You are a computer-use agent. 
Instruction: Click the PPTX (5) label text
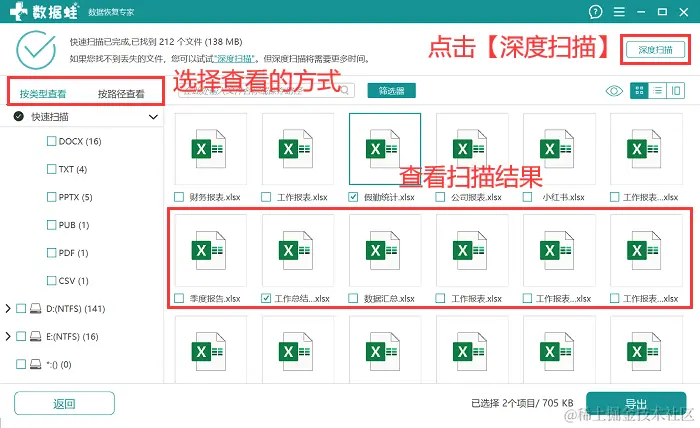click(x=75, y=197)
